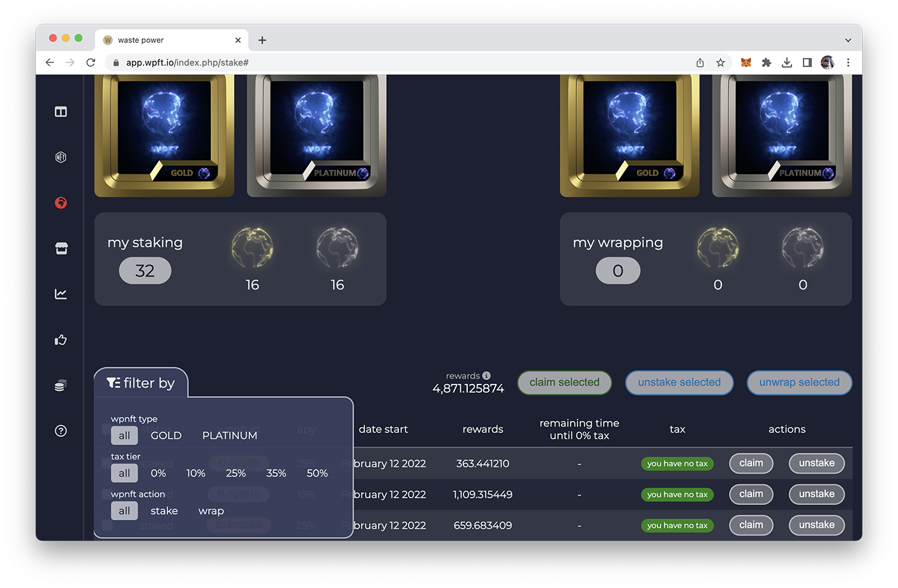This screenshot has width=898, height=588.
Task: Click the 'claim selected' button
Action: 565,383
